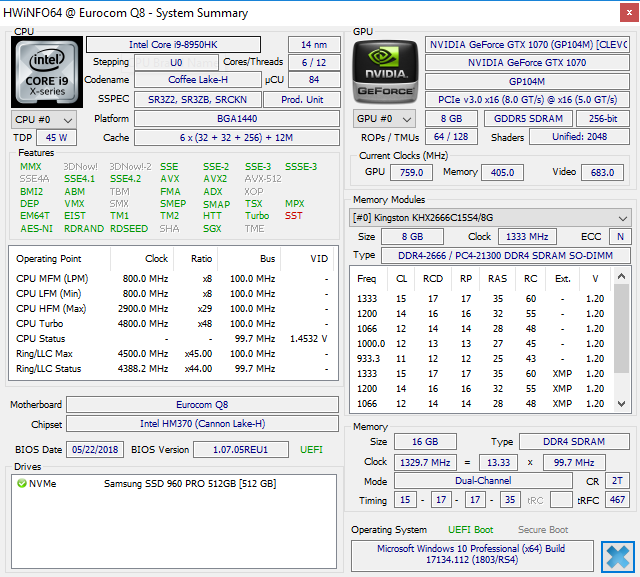Screen dimensions: 640x577
Task: Click the Coffee Lake-H codename field
Action: tap(198, 80)
